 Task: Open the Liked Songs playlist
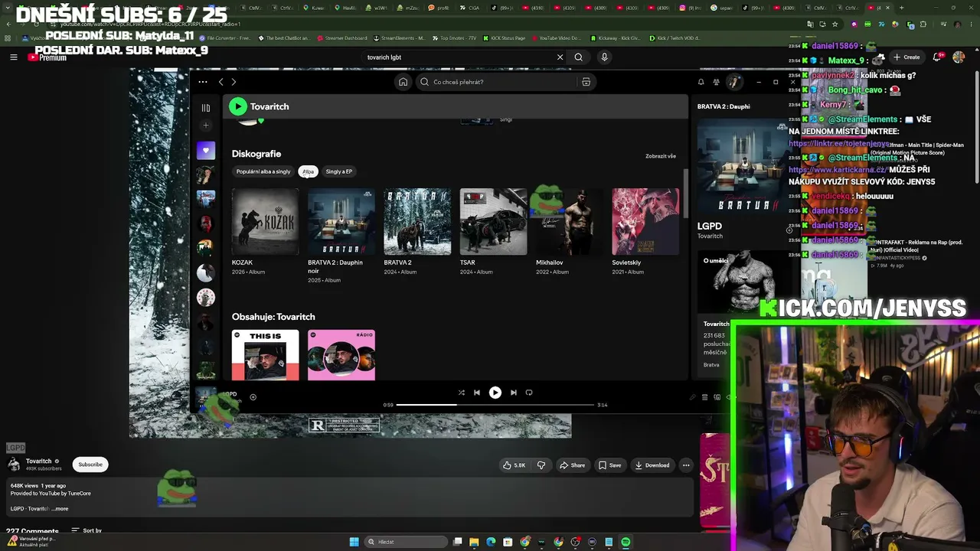(205, 151)
